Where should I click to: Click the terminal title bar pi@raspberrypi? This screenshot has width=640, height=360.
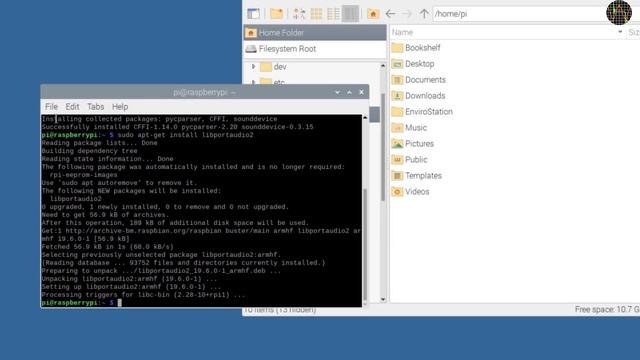[x=204, y=92]
